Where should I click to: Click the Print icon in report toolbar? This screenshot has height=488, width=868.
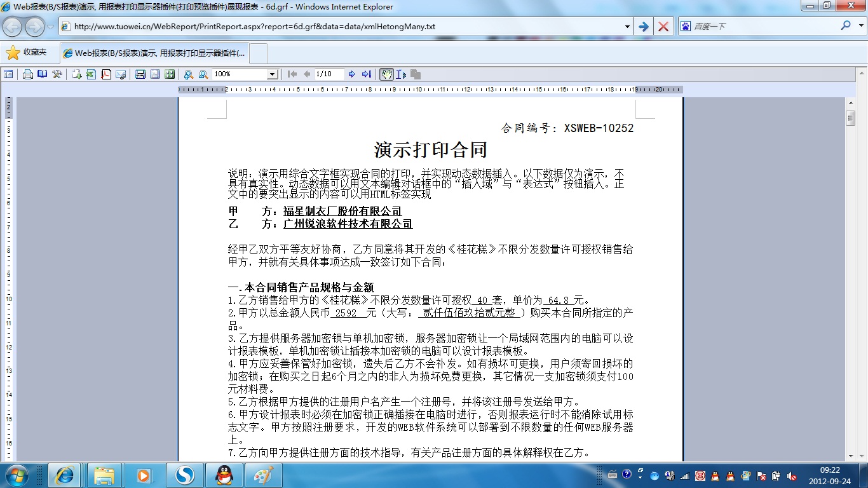pyautogui.click(x=27, y=74)
